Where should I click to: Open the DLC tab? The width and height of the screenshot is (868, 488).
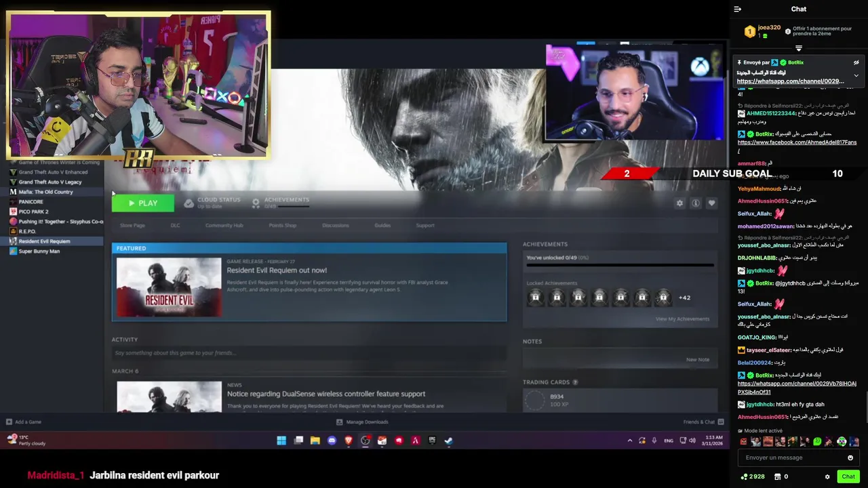175,225
